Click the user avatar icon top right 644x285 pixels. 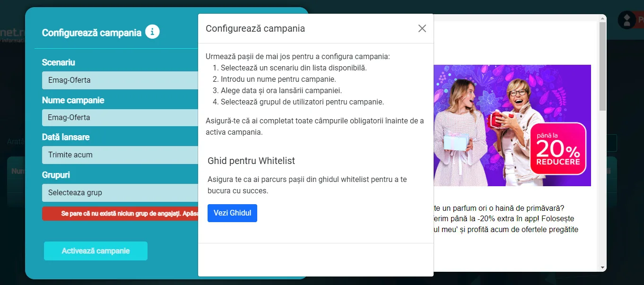click(x=627, y=20)
